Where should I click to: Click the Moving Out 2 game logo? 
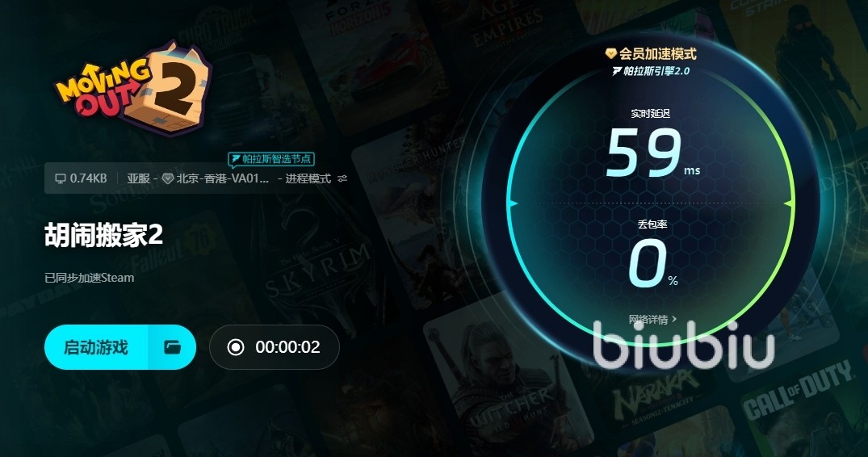pyautogui.click(x=133, y=87)
